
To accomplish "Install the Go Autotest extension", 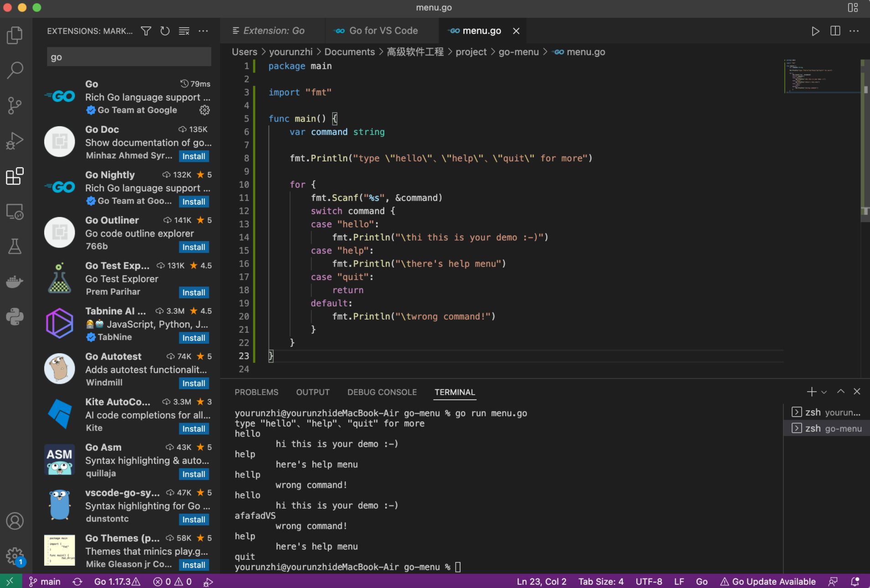I will tap(194, 383).
